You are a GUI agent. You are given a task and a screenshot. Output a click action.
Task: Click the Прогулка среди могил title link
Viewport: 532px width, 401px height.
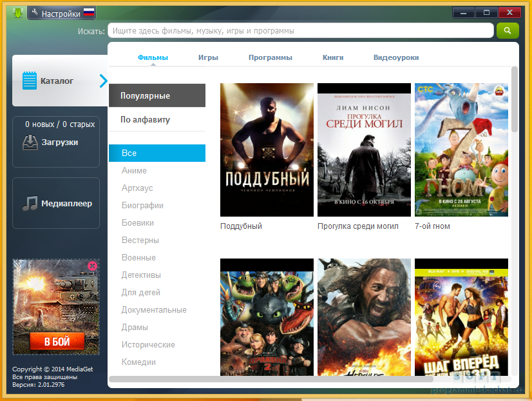(358, 226)
